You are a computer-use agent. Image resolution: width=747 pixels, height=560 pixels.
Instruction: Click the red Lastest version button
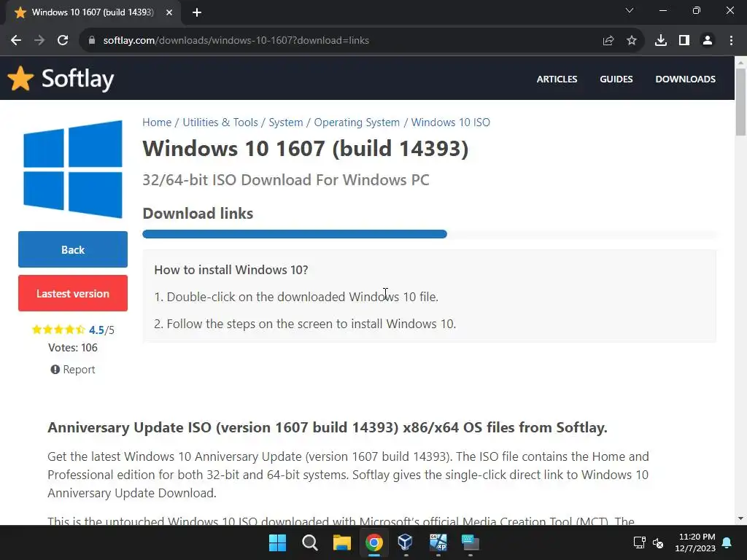pyautogui.click(x=73, y=293)
